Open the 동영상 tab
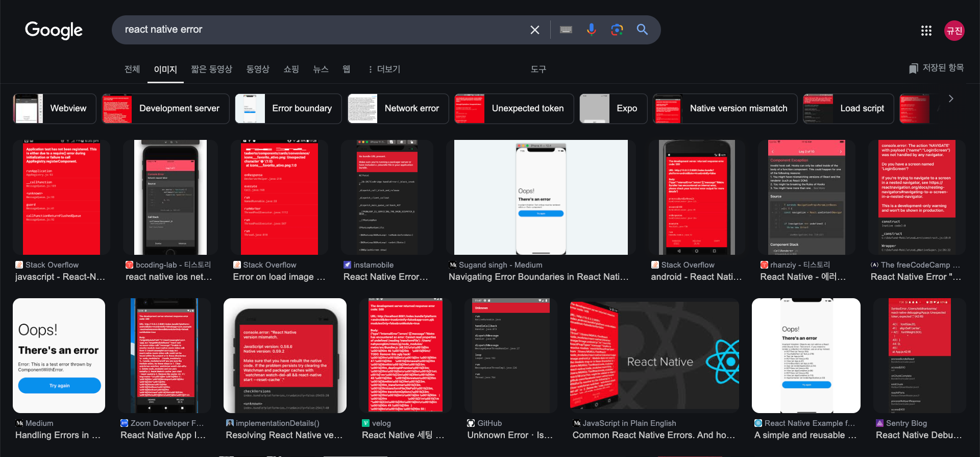Image resolution: width=980 pixels, height=457 pixels. click(x=258, y=69)
